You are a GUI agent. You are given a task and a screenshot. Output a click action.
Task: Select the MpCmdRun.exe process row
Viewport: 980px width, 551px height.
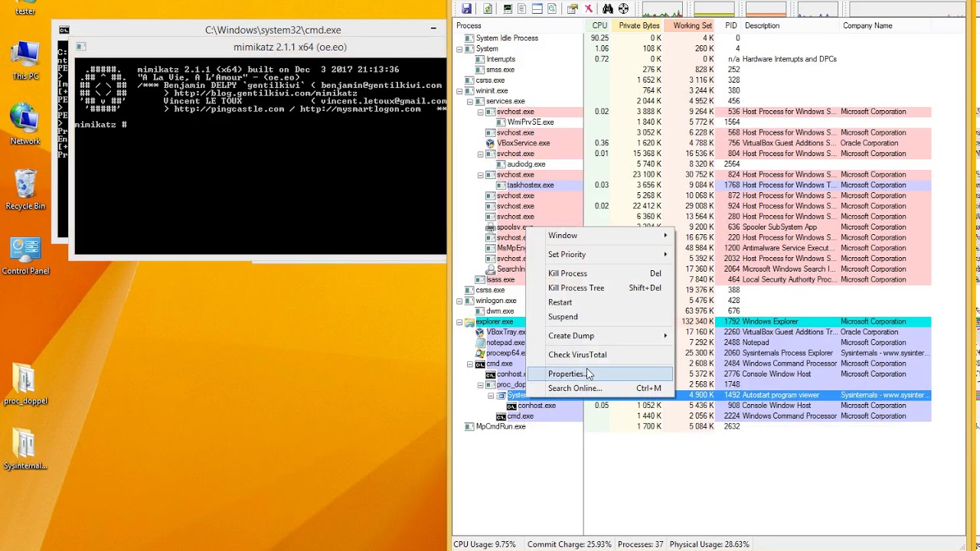692,427
